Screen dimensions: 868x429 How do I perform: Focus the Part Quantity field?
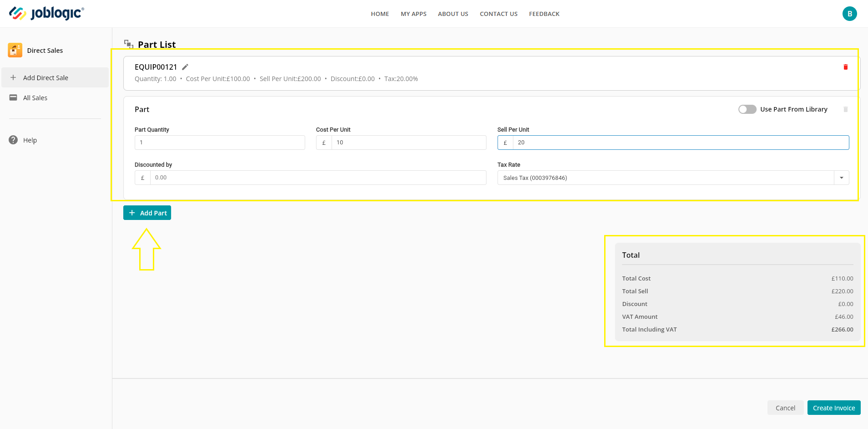[220, 143]
